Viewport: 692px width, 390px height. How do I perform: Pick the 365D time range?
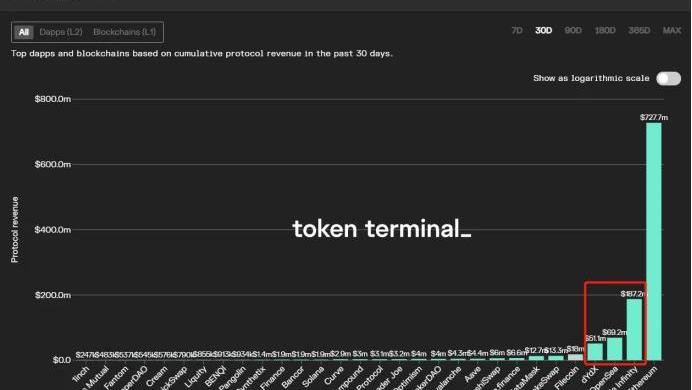(639, 30)
